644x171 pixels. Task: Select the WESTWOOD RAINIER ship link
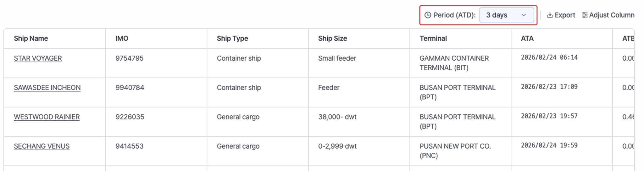point(47,117)
